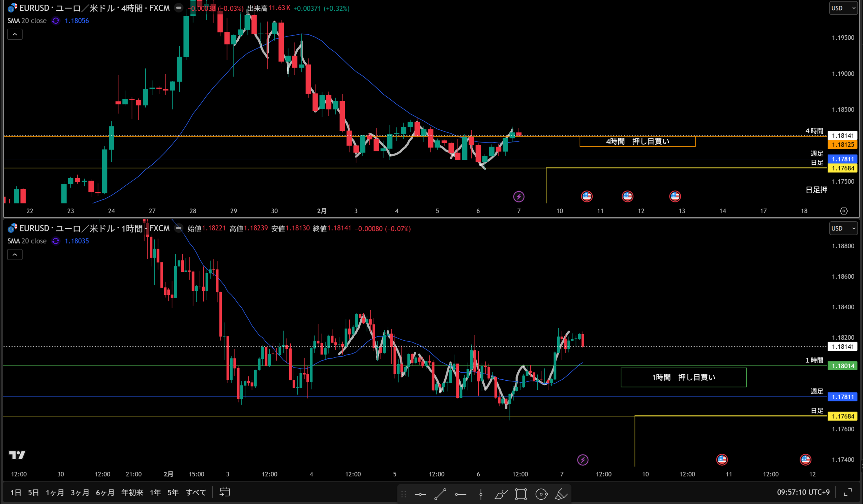Open the USD currency dropdown on top chart
The height and width of the screenshot is (504, 863).
(x=843, y=8)
